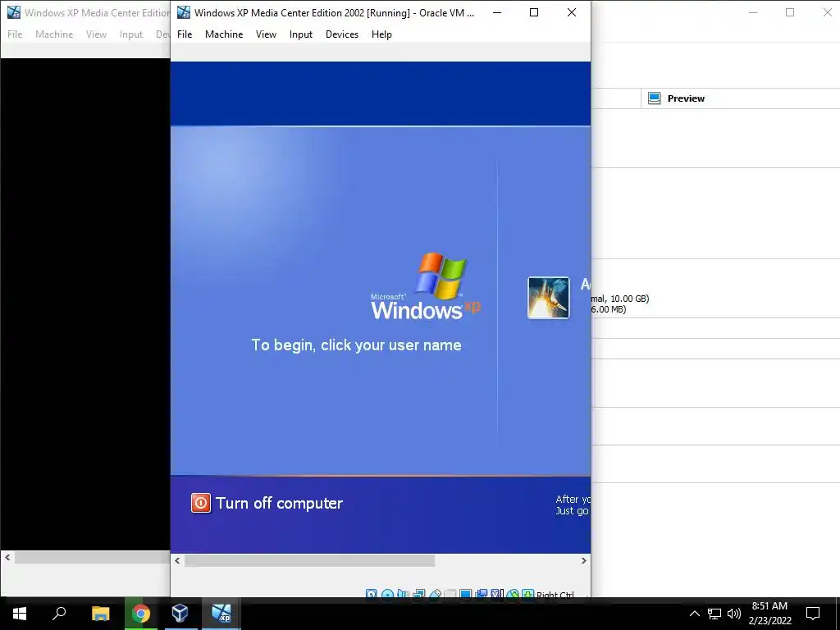This screenshot has height=630, width=840.
Task: Open VirtualBox Manager cube icon on taskbar
Action: coord(180,614)
